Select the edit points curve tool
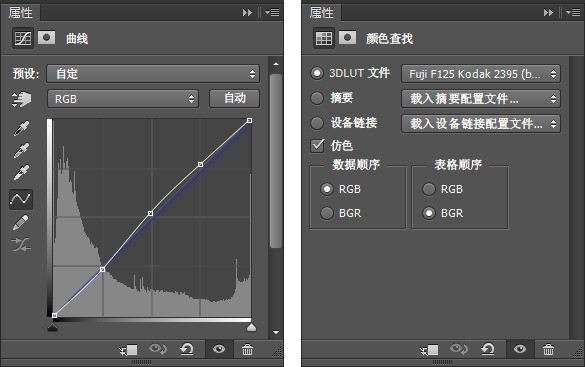Image resolution: width=585 pixels, height=367 pixels. pos(21,199)
